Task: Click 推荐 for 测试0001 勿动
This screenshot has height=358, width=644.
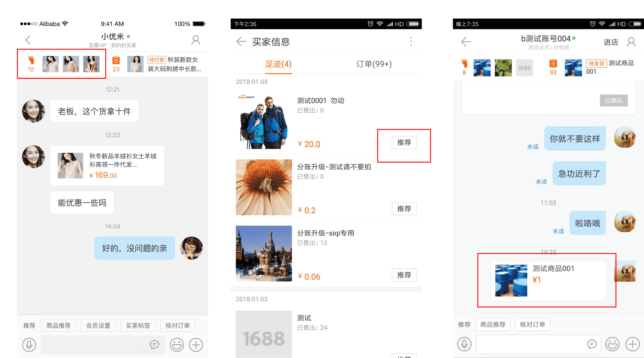Action: point(404,143)
